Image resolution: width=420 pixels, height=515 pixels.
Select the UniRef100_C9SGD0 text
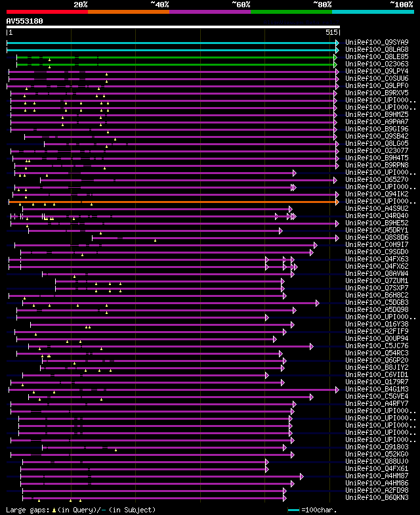click(377, 252)
